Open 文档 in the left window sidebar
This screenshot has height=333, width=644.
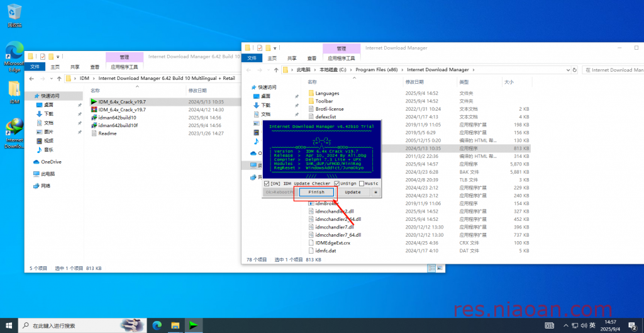pos(48,123)
